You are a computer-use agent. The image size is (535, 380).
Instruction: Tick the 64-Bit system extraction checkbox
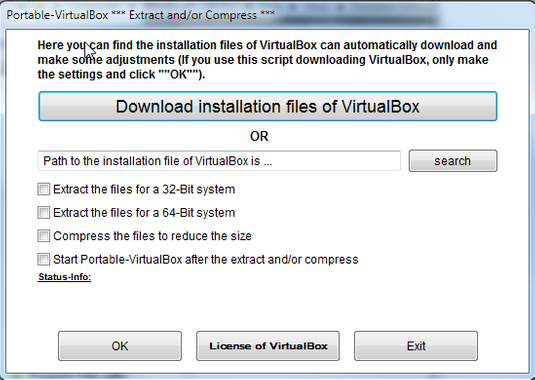[x=43, y=213]
